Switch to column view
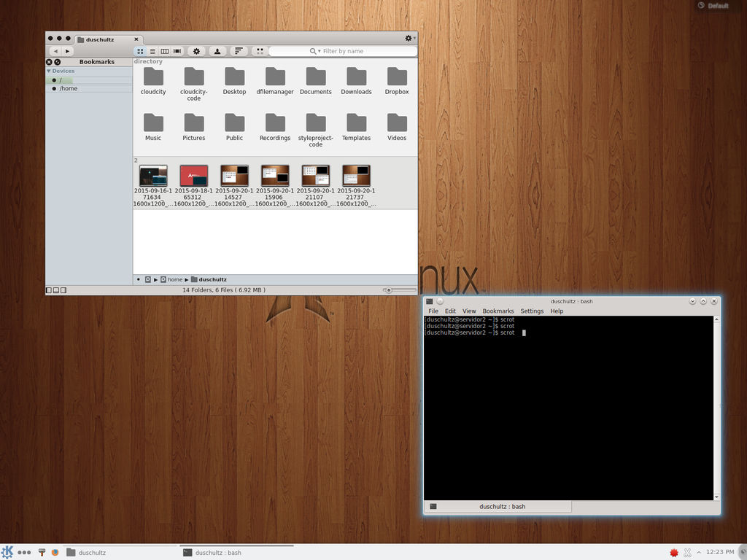Image resolution: width=747 pixels, height=560 pixels. coord(165,51)
